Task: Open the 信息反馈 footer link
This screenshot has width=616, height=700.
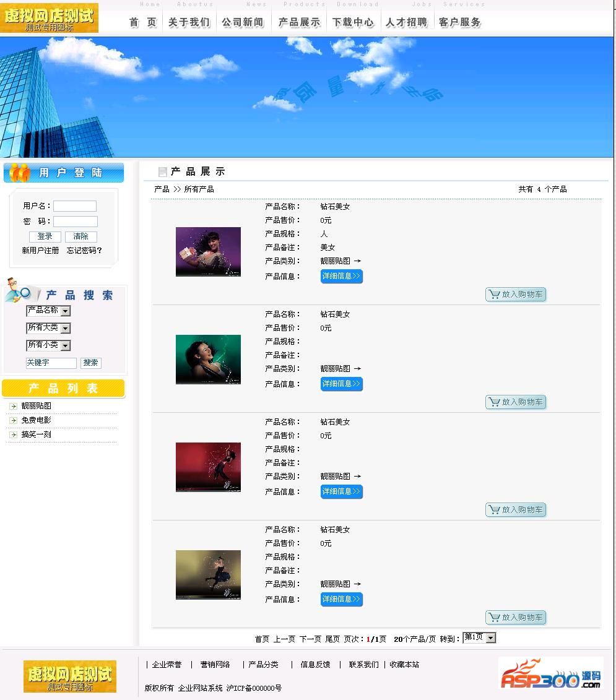Action: pyautogui.click(x=315, y=665)
